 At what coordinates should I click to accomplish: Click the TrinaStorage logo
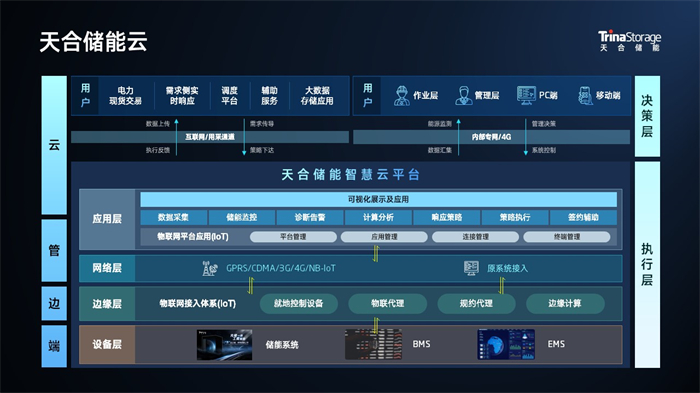(629, 41)
